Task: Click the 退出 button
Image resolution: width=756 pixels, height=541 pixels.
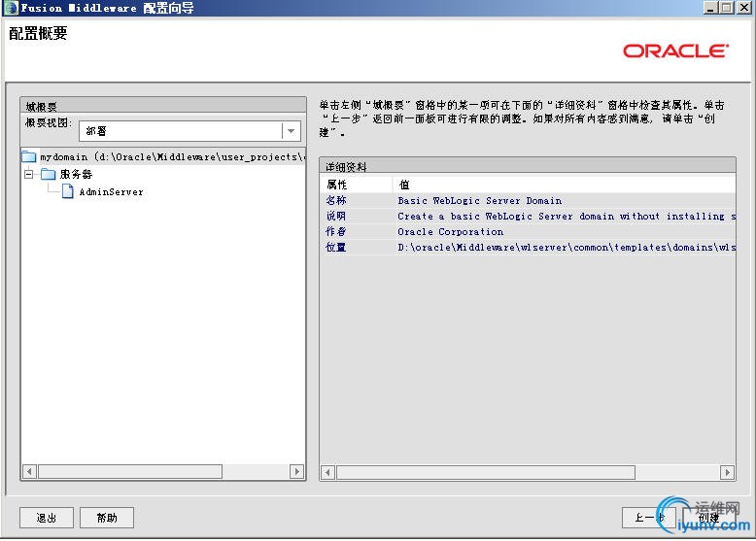Action: click(47, 518)
